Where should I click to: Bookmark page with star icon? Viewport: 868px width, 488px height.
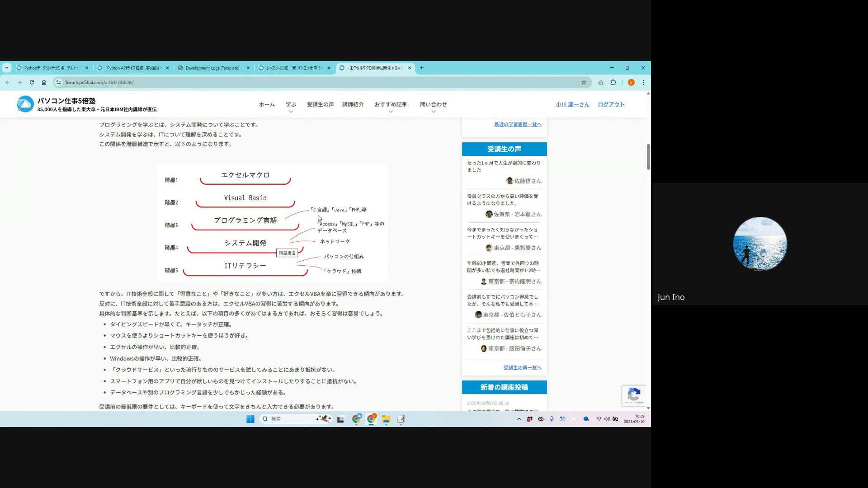584,82
